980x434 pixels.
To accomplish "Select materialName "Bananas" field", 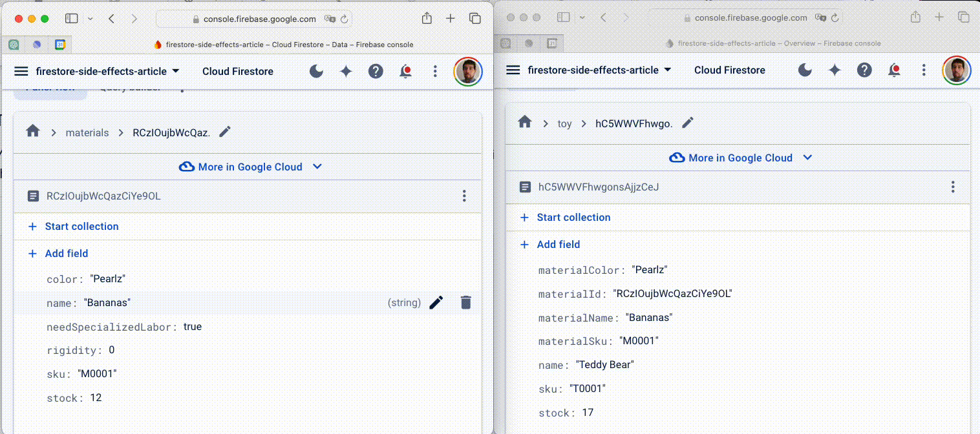I will point(738,318).
